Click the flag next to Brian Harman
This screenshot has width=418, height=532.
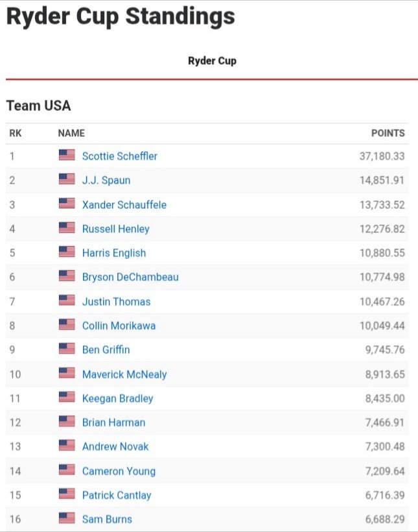point(67,422)
